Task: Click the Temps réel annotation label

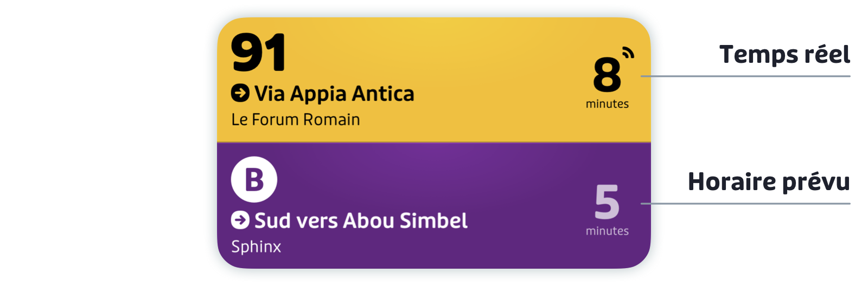Action: 784,54
